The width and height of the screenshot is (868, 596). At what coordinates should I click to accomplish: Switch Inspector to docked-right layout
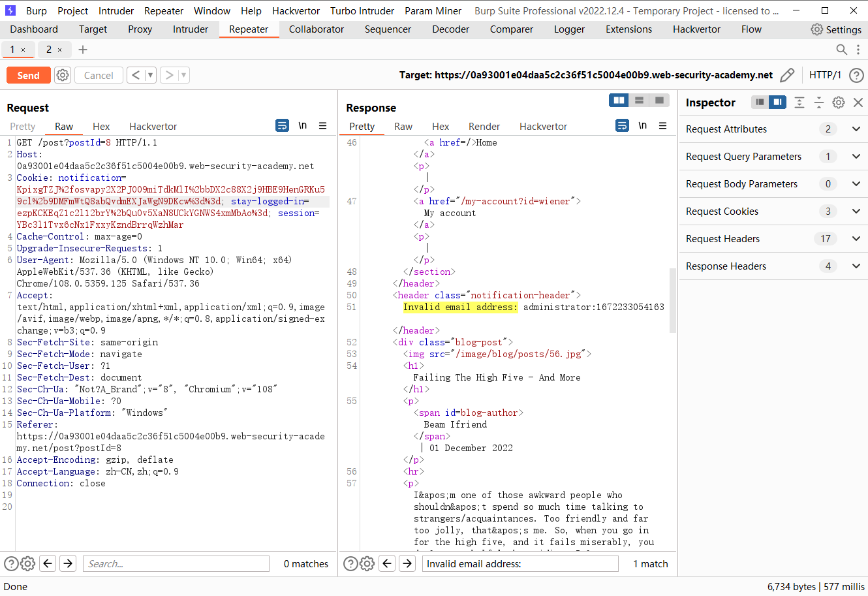tap(777, 102)
